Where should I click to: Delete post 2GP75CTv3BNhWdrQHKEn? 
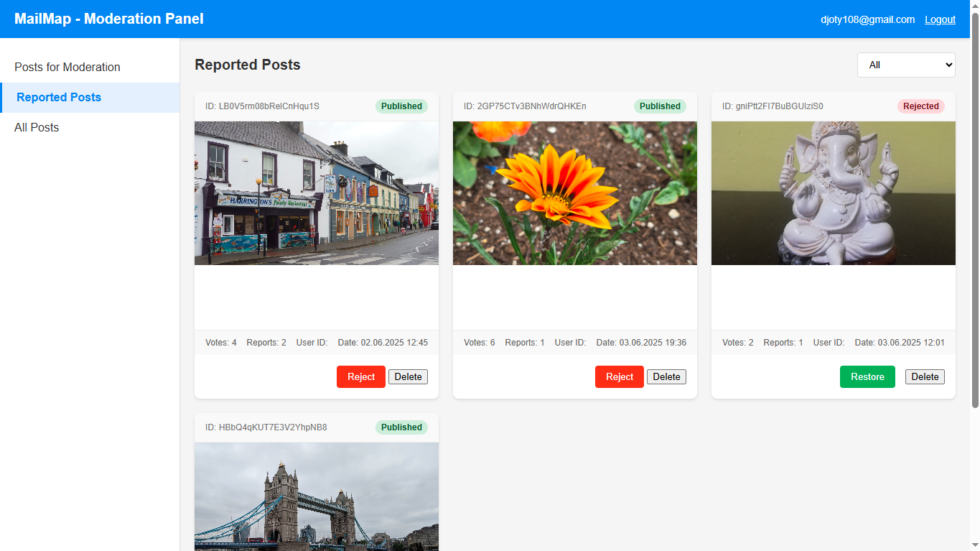pos(666,376)
